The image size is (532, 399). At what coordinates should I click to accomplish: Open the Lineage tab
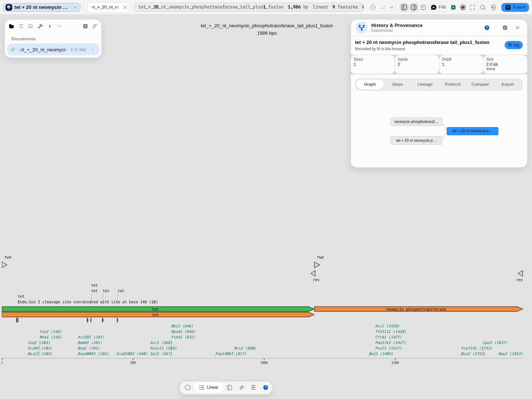pyautogui.click(x=425, y=85)
